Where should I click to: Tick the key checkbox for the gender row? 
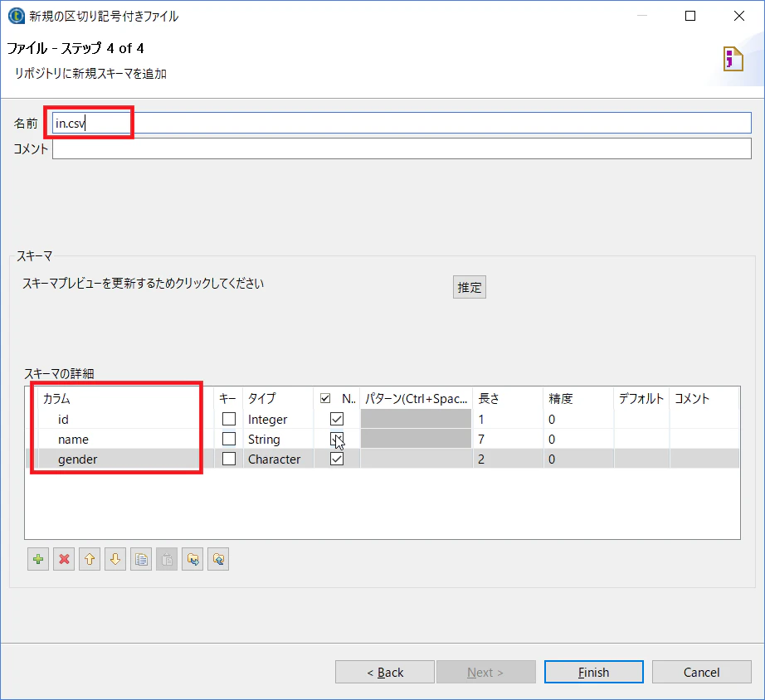coord(229,459)
